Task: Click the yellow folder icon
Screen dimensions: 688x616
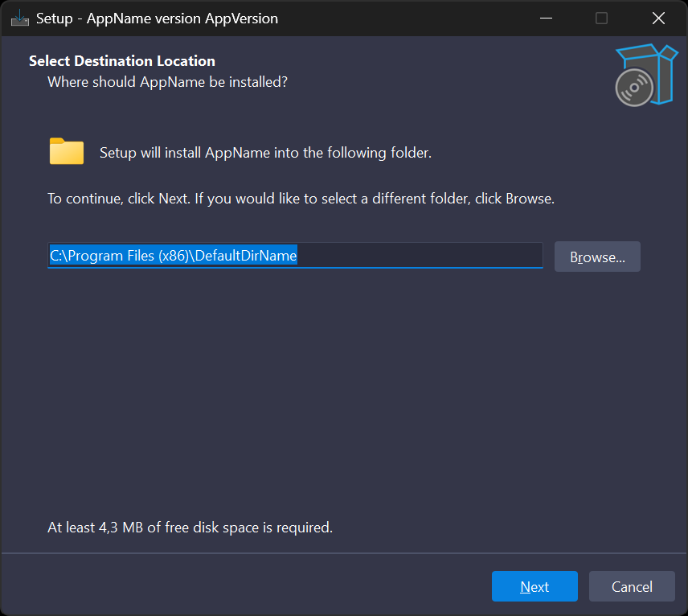Action: 67,151
